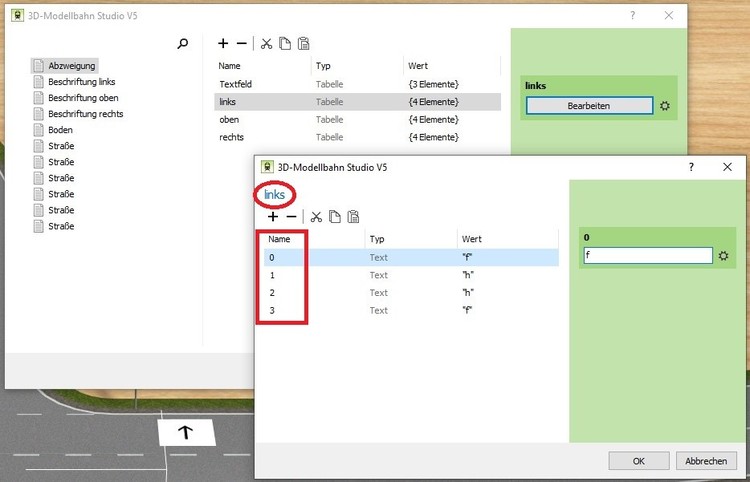Image resolution: width=750 pixels, height=482 pixels.
Task: Click the value input field containing f
Action: click(648, 255)
